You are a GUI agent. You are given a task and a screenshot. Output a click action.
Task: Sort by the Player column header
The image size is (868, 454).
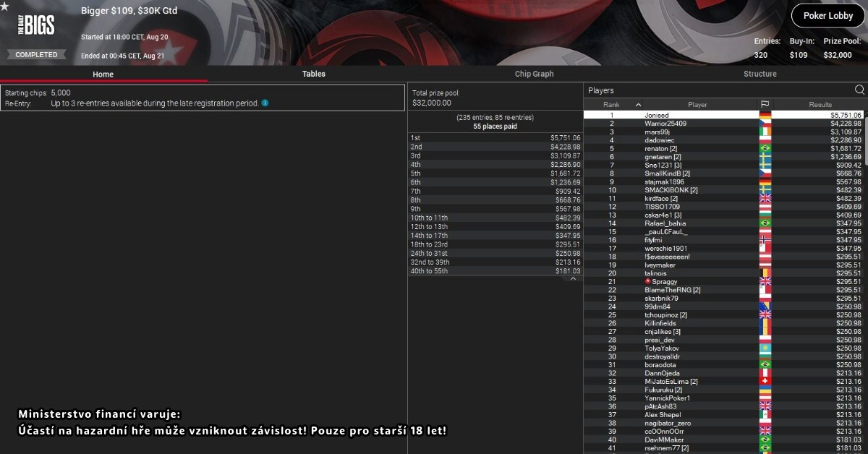(x=697, y=105)
